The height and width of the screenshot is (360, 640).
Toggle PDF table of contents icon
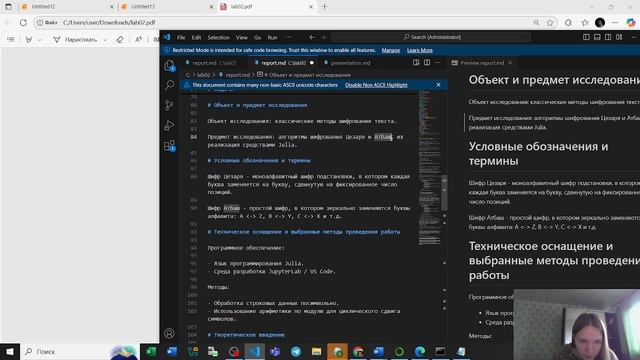[11, 40]
